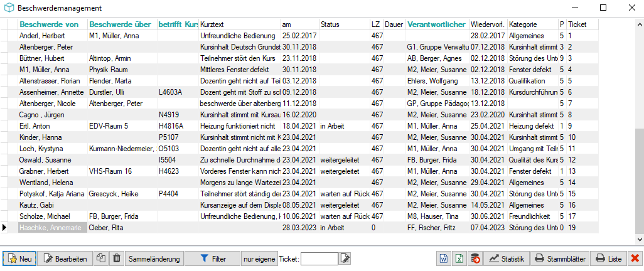Open the Sammeländerung bulk change
The height and width of the screenshot is (271, 644).
click(x=154, y=258)
